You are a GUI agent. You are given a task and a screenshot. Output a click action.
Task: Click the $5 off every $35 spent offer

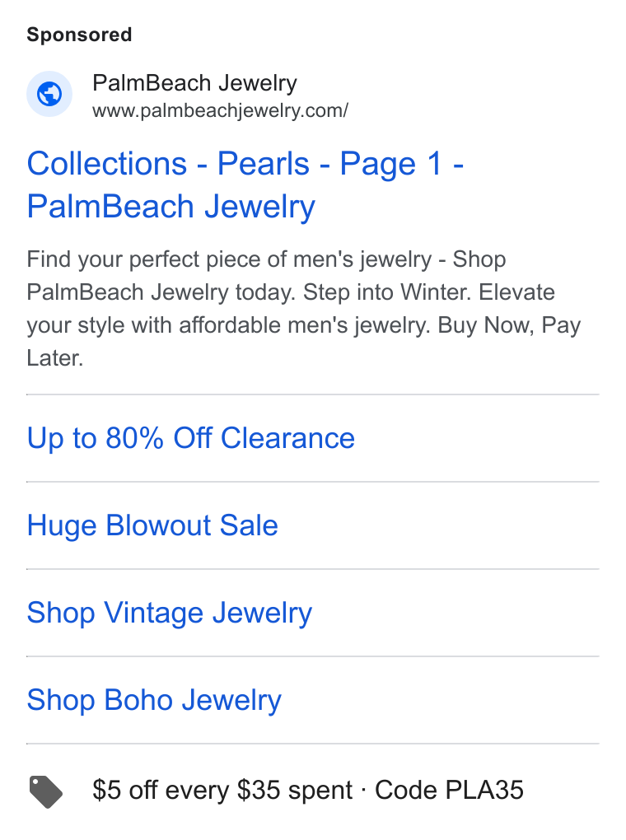(222, 791)
